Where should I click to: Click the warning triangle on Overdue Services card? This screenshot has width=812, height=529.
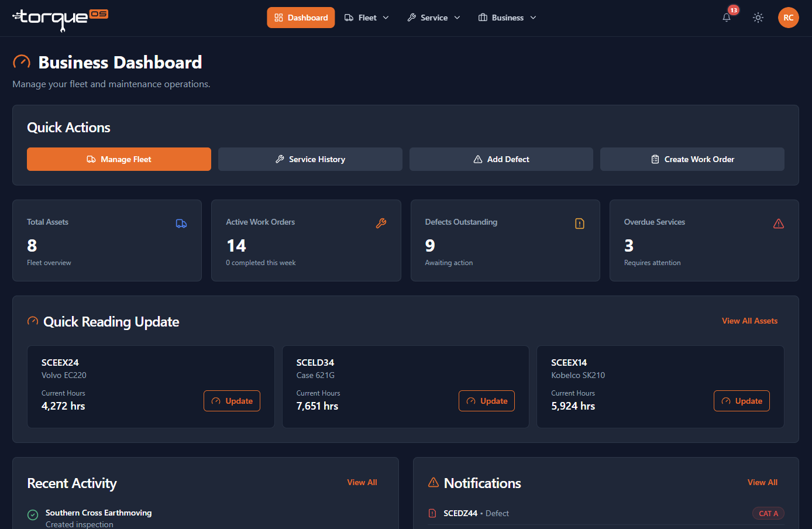pyautogui.click(x=779, y=224)
